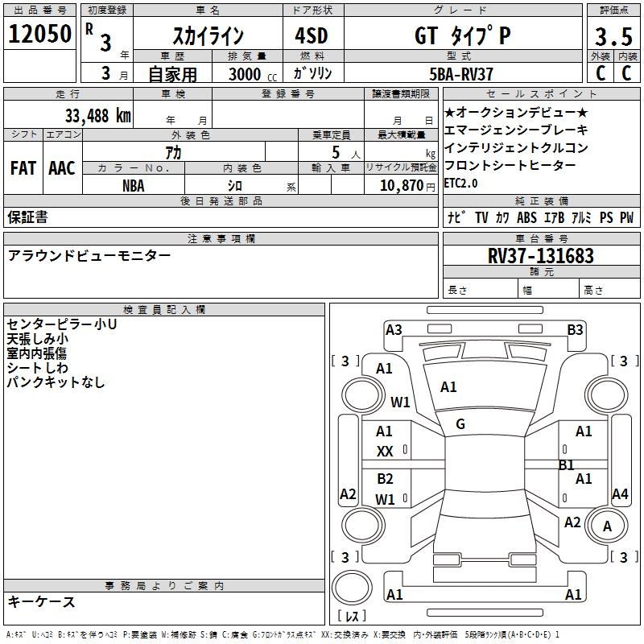
Task: Click the overall score 3.5
Action: [613, 36]
